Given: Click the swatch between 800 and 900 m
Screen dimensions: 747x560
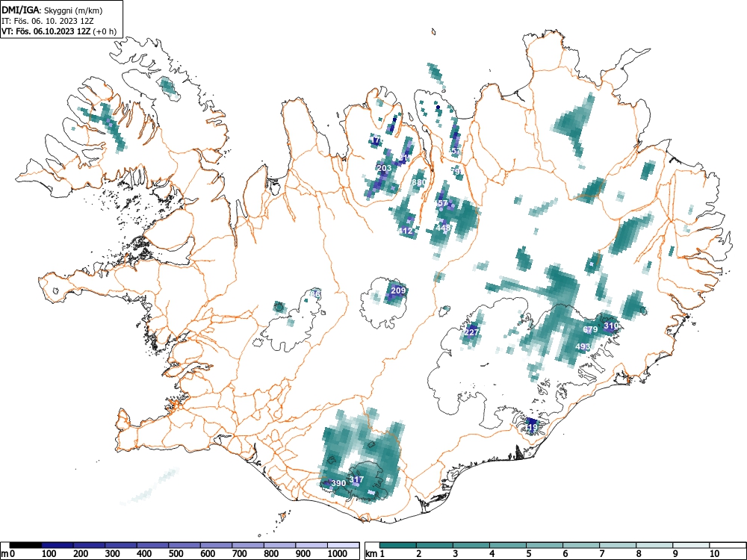Looking at the screenshot, I should (x=280, y=545).
